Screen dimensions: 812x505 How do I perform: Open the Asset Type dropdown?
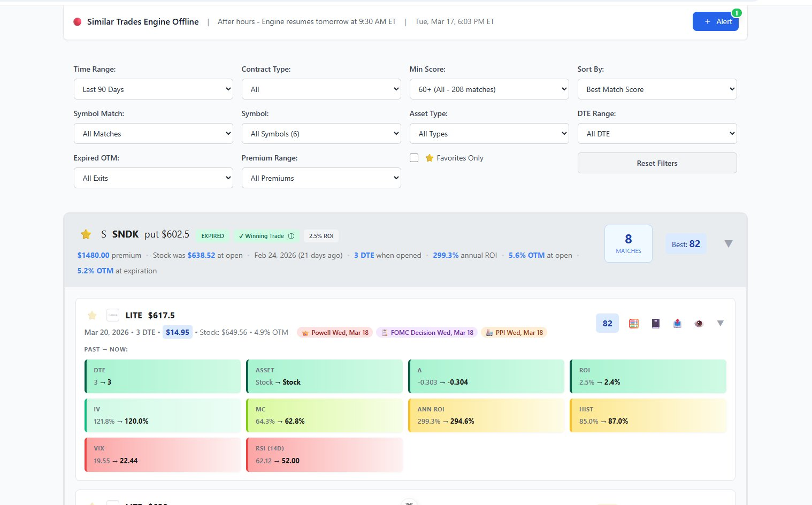(489, 134)
